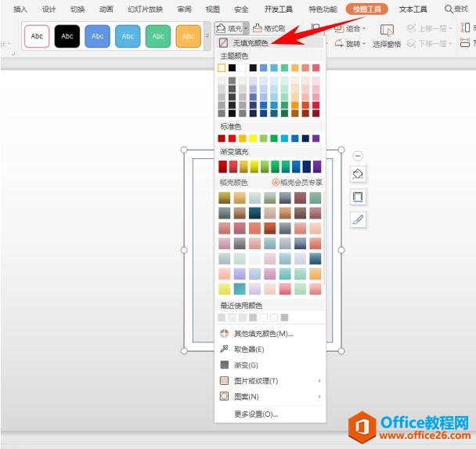Image resolution: width=476 pixels, height=449 pixels.
Task: Pick the white swatch with orange outline in theme colors
Action: click(x=222, y=67)
